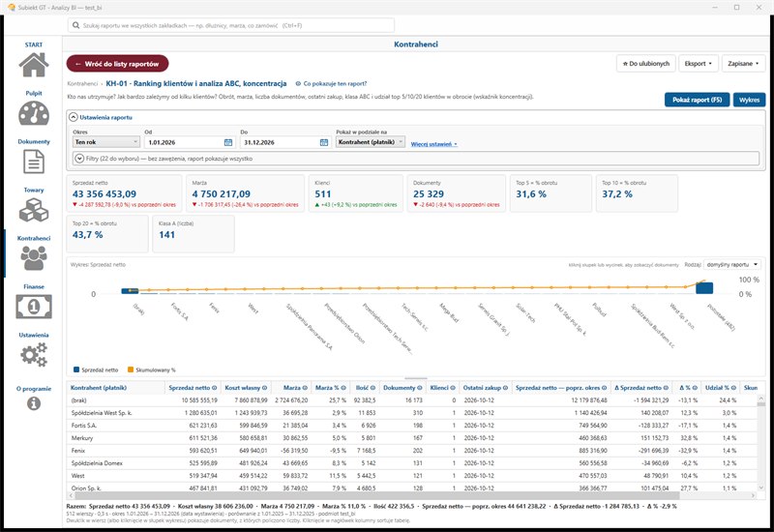This screenshot has width=774, height=532.
Task: Open the START home icon
Action: point(34,64)
